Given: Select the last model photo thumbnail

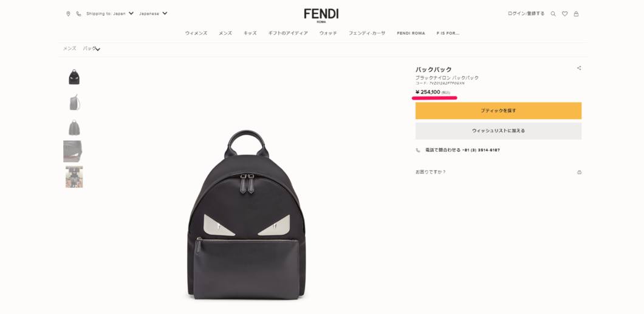Looking at the screenshot, I should pyautogui.click(x=74, y=177).
